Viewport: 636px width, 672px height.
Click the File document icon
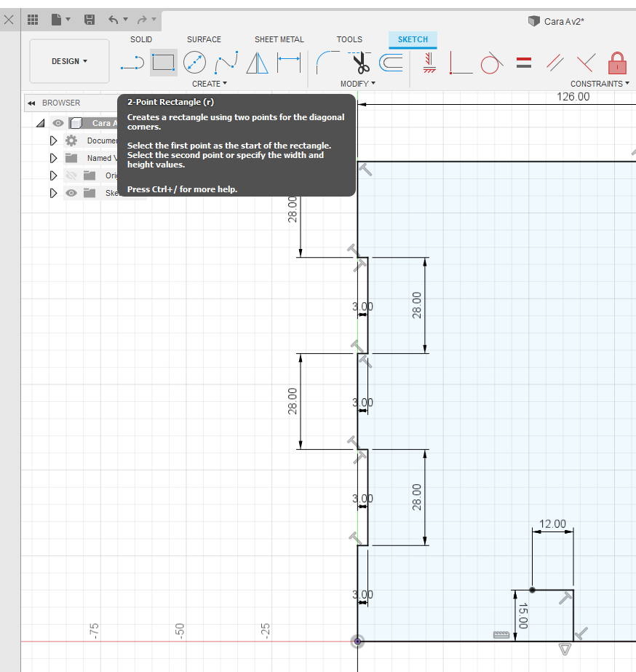coord(56,20)
